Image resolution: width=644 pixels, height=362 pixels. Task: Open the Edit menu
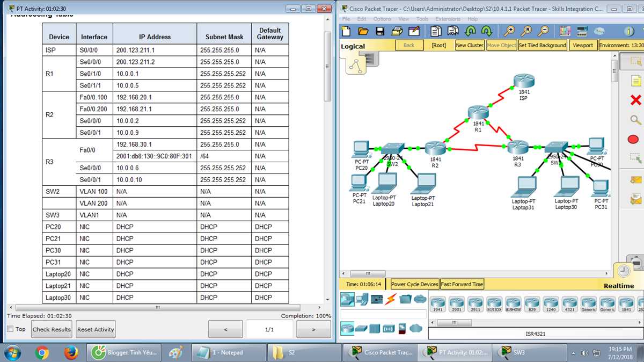point(362,19)
